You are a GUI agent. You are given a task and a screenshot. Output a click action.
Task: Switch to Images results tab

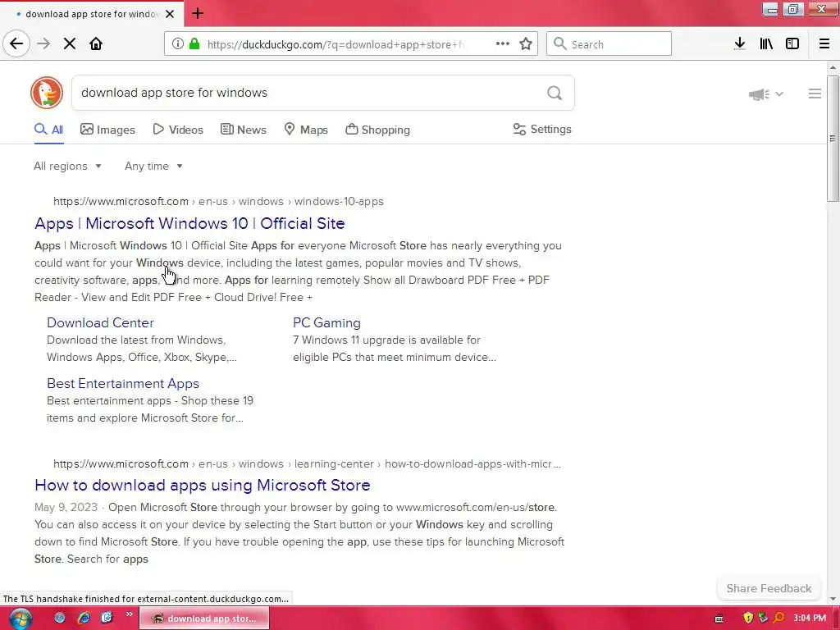point(107,130)
